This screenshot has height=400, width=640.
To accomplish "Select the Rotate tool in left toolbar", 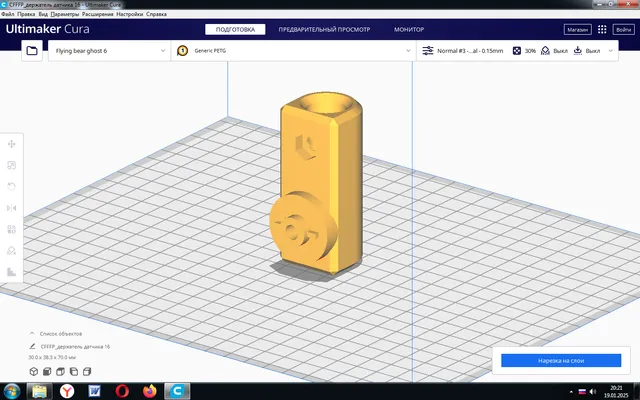I will 11,187.
